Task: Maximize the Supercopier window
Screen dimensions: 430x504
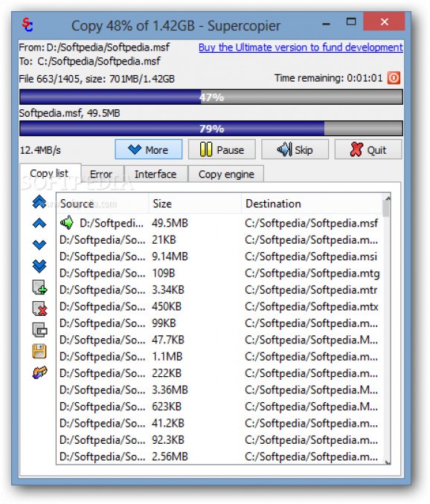Action: (351, 22)
